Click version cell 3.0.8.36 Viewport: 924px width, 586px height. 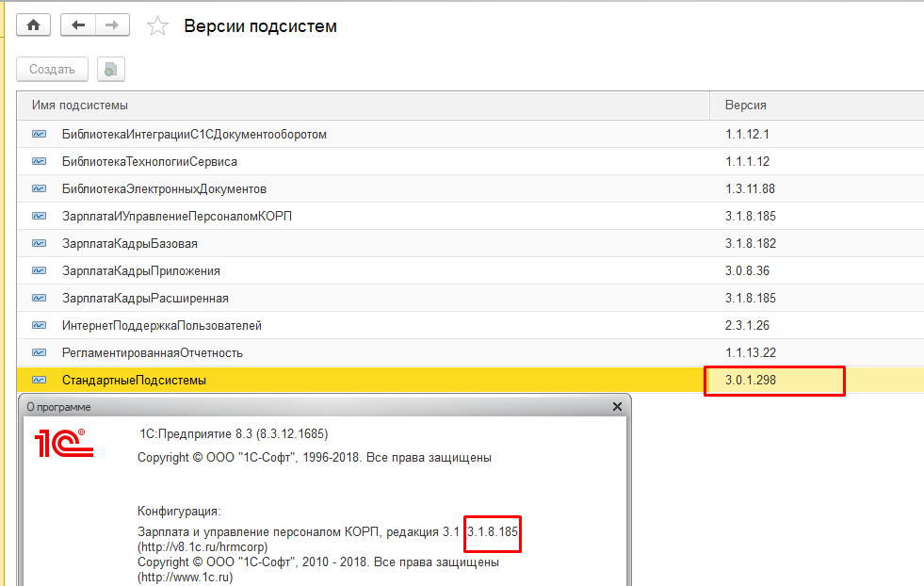(x=747, y=270)
